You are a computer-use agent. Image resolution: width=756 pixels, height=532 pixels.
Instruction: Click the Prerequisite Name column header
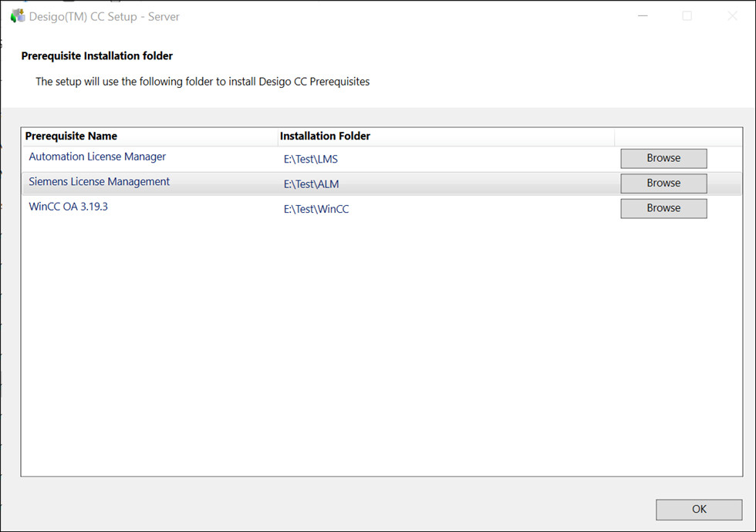point(71,136)
